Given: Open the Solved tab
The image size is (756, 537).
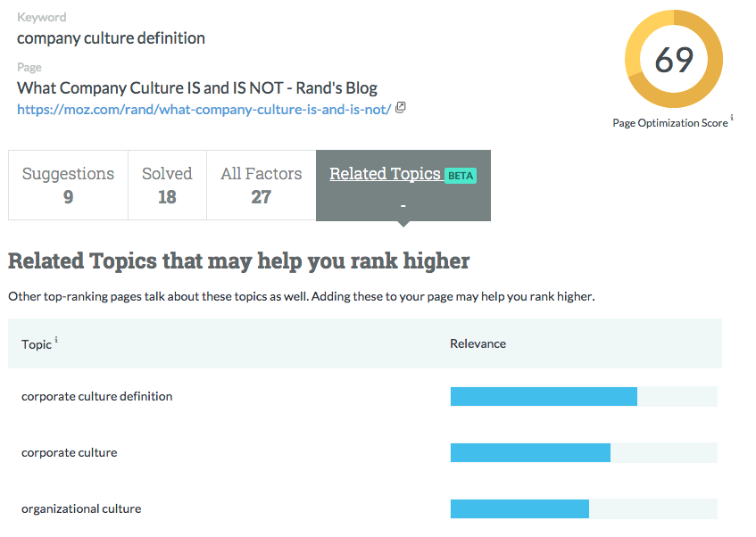Looking at the screenshot, I should coord(167,185).
